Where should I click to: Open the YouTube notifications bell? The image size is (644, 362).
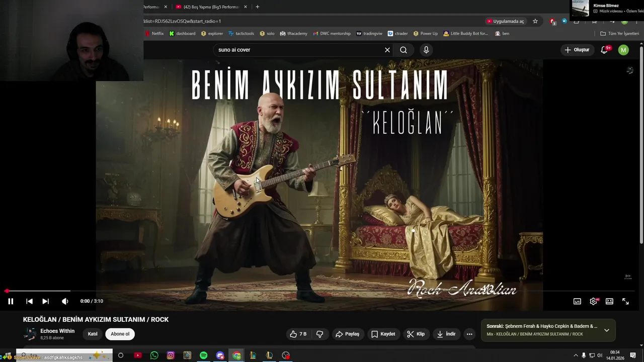click(x=605, y=50)
